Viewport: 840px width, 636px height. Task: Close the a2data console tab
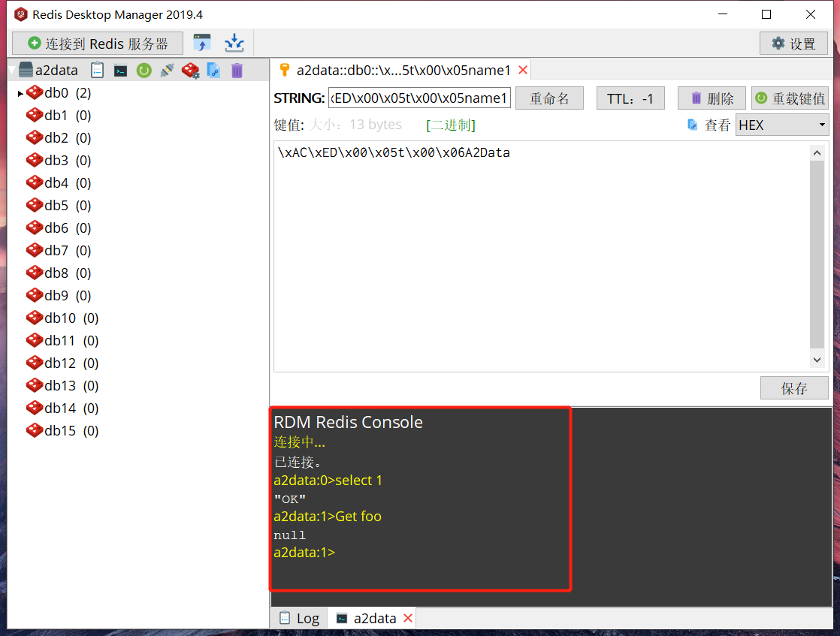coord(408,618)
